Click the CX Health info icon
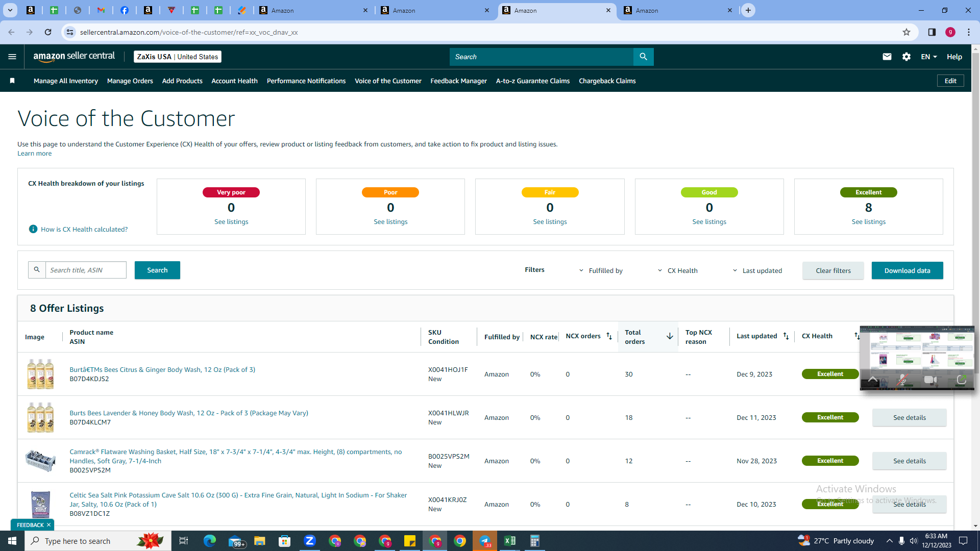Viewport: 980px width, 551px height. (x=33, y=229)
